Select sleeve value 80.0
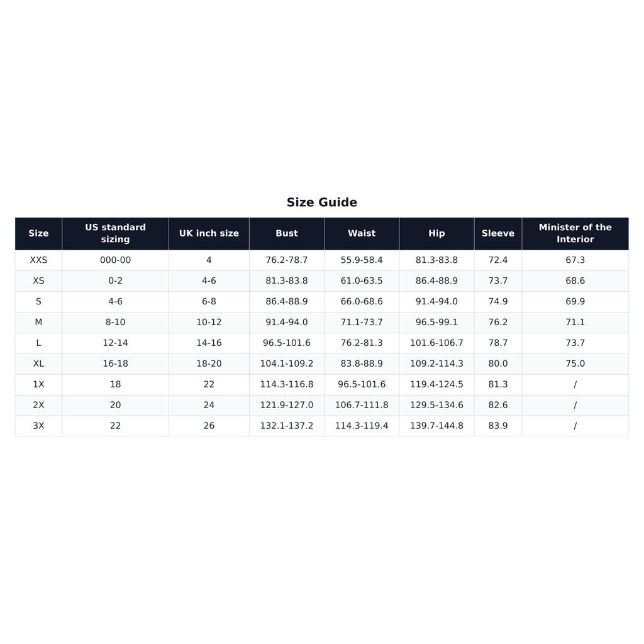This screenshot has height=644, width=644. (x=498, y=364)
